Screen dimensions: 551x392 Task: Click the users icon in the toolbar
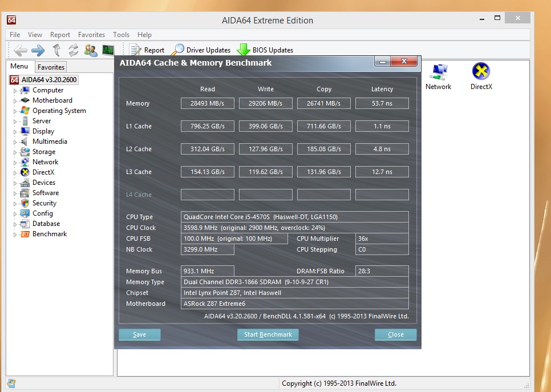[91, 50]
